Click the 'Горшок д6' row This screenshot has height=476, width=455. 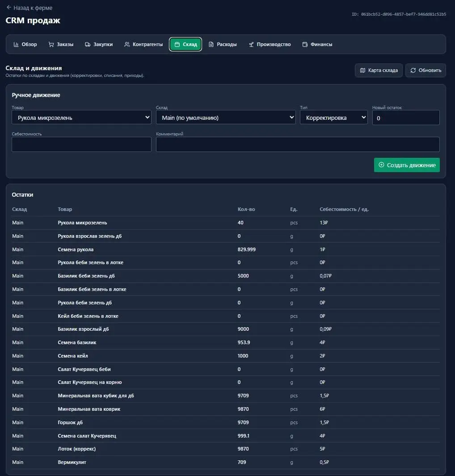pos(226,422)
